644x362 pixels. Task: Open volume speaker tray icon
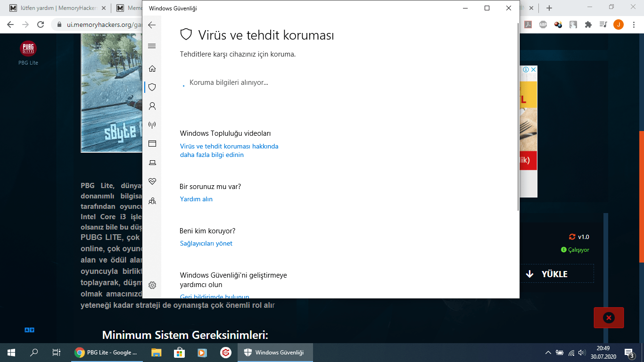click(582, 353)
